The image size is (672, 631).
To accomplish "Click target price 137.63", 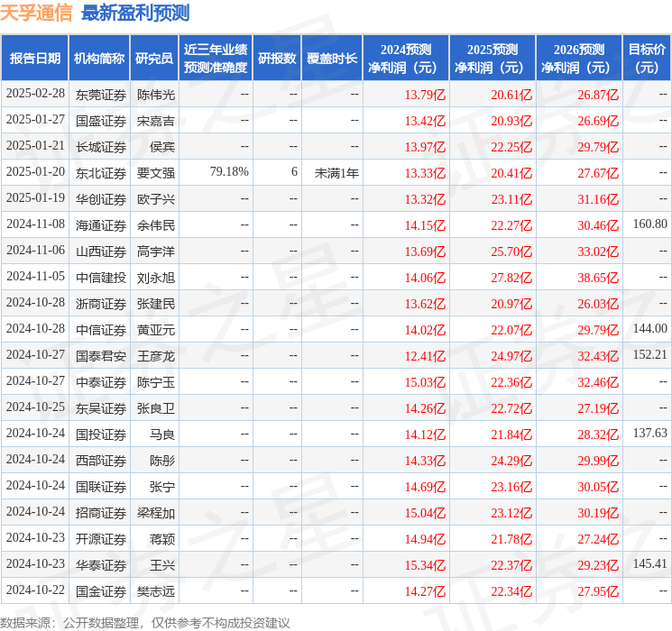I will 650,433.
